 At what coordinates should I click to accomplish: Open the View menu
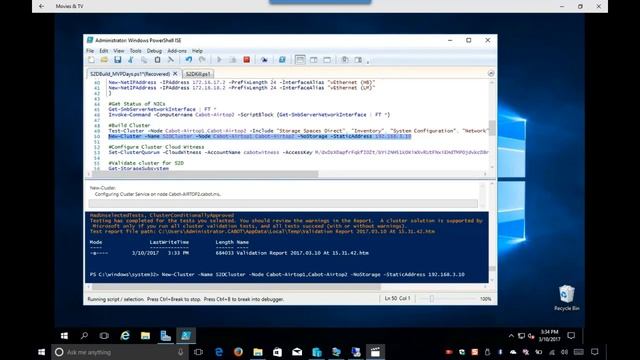(119, 51)
